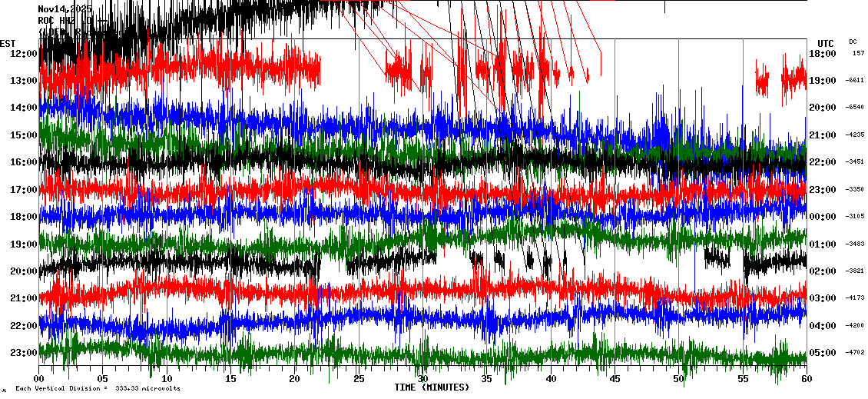Click the Nov14, 2025 date label

click(x=65, y=8)
